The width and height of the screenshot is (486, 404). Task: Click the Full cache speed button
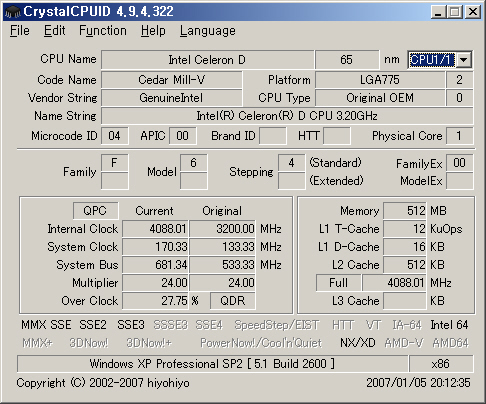pyautogui.click(x=338, y=283)
